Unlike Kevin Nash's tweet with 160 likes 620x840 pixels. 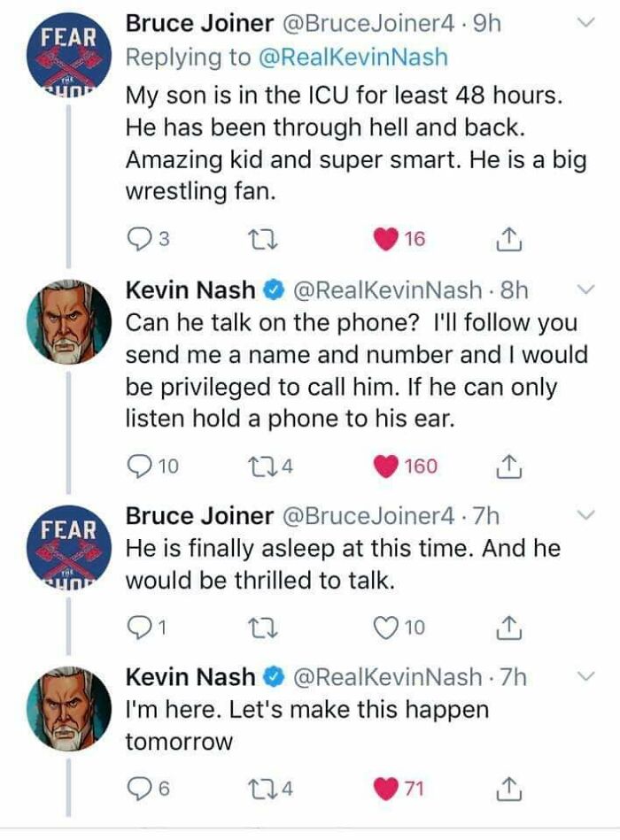pyautogui.click(x=386, y=466)
